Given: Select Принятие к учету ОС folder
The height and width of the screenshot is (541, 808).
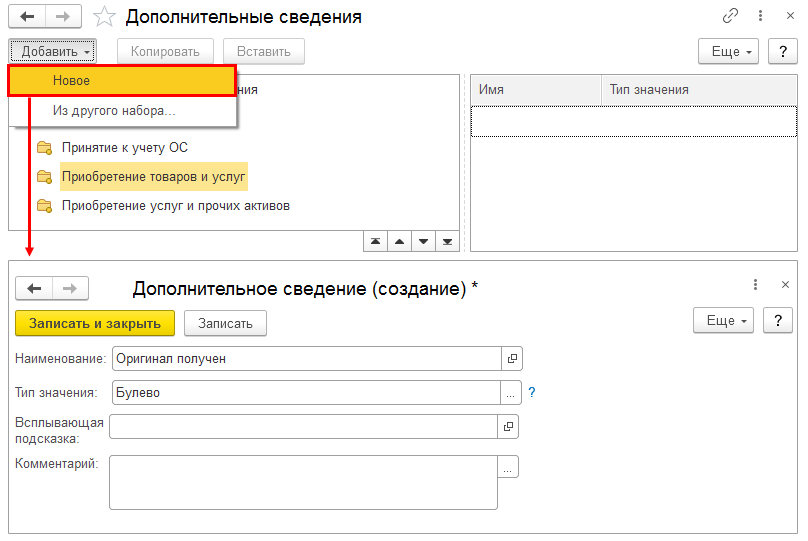Looking at the screenshot, I should pos(125,148).
